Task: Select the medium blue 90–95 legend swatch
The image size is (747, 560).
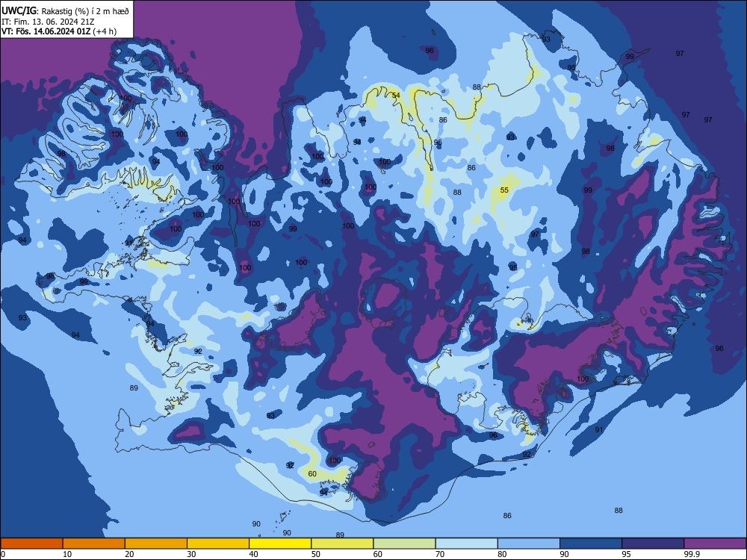Action: click(x=591, y=544)
